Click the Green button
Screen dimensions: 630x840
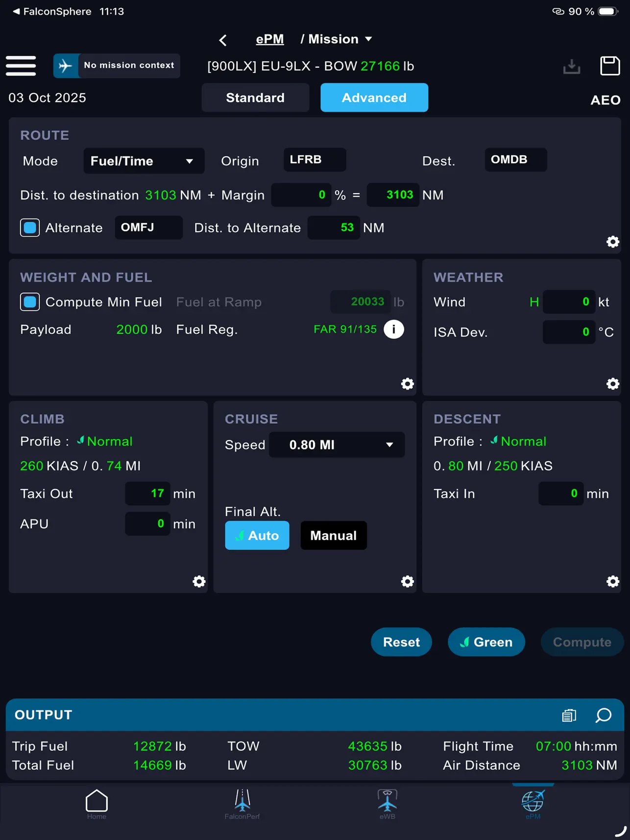coord(486,642)
